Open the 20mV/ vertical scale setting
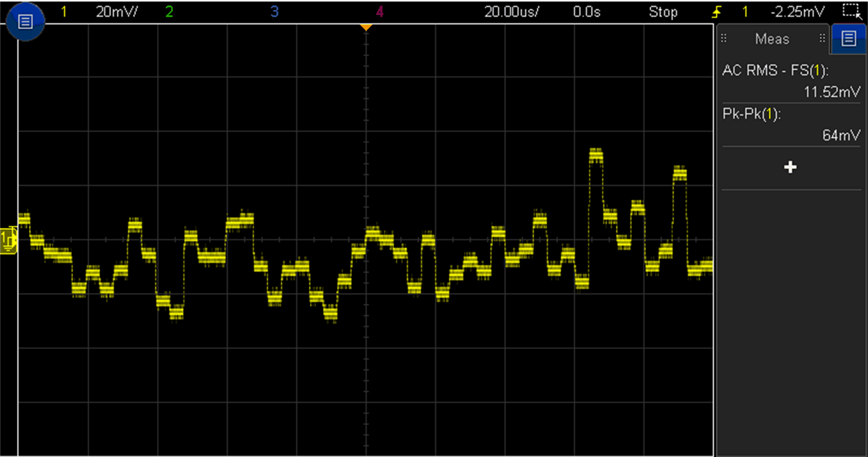 [x=117, y=12]
